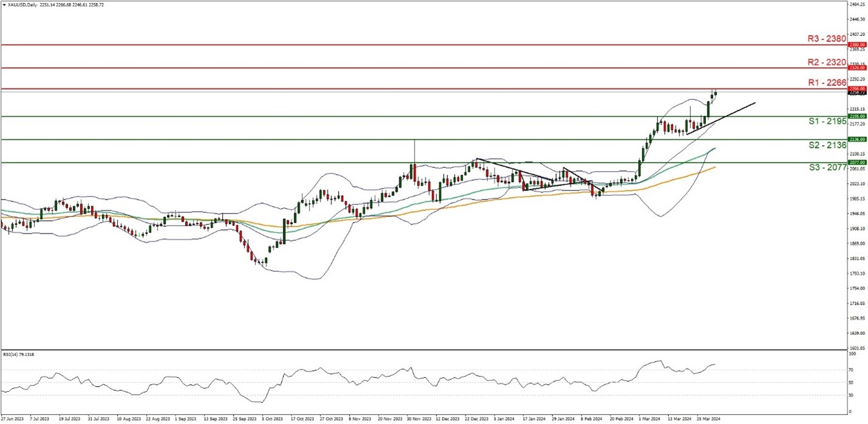Click the red 2380.00 price axis tag
The width and height of the screenshot is (868, 424).
coord(857,45)
